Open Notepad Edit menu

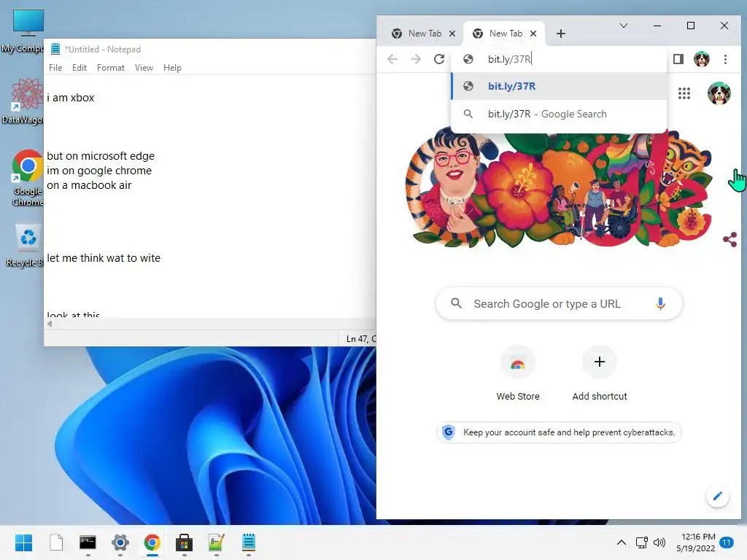point(79,68)
